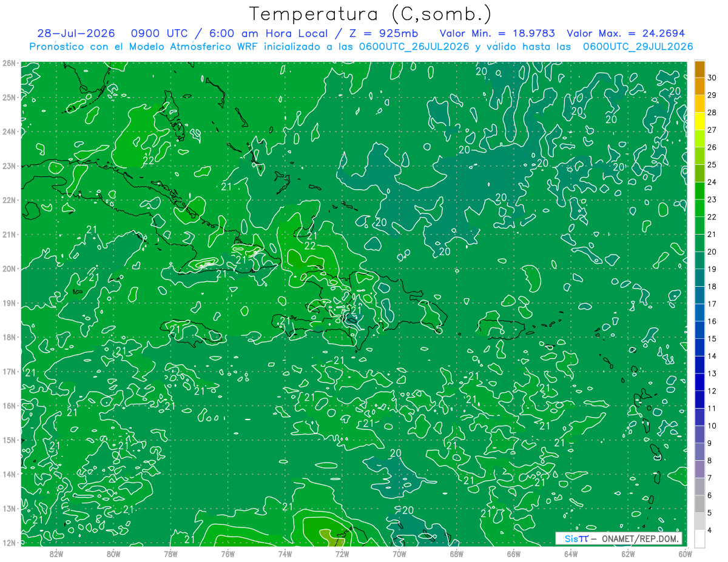This screenshot has width=728, height=562.
Task: Click color scale label "7"
Action: point(710,478)
